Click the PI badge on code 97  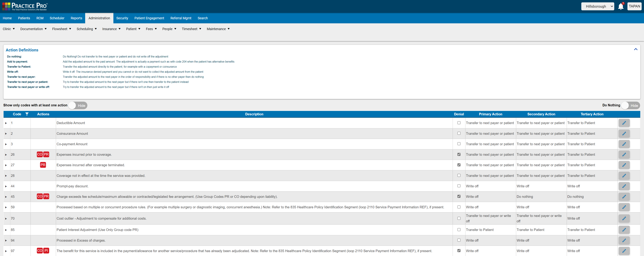click(x=46, y=250)
